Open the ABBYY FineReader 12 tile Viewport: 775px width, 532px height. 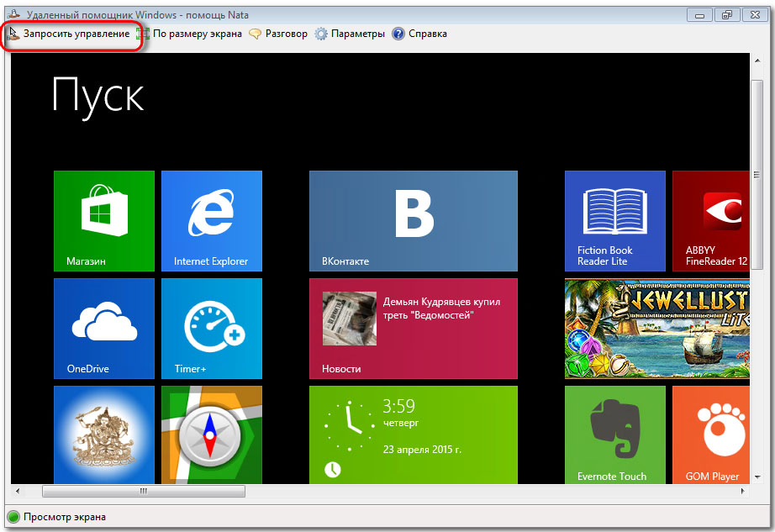tap(711, 221)
